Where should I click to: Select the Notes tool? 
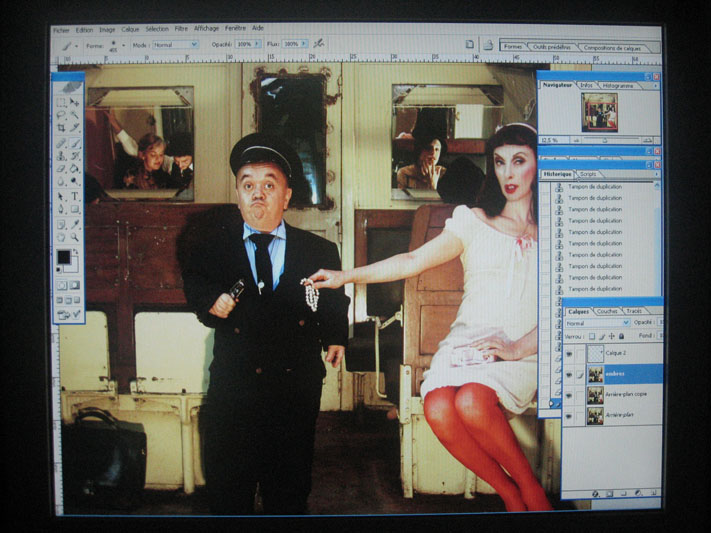(x=61, y=224)
